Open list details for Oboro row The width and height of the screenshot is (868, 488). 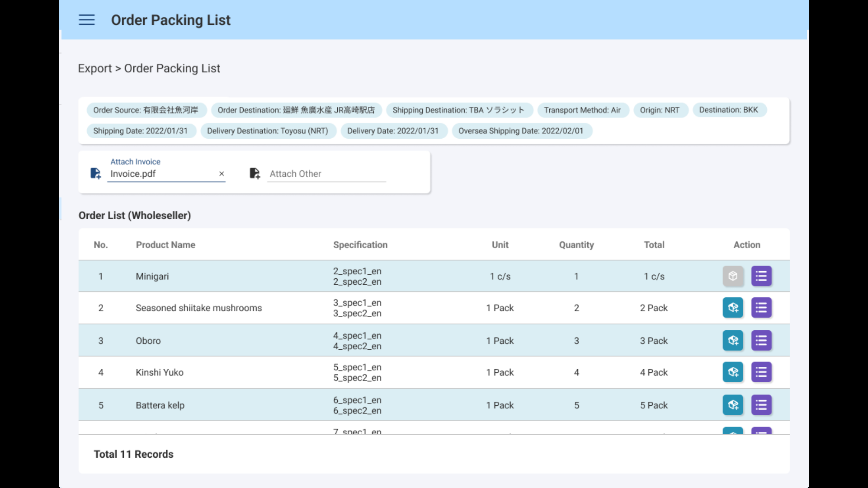[761, 341]
